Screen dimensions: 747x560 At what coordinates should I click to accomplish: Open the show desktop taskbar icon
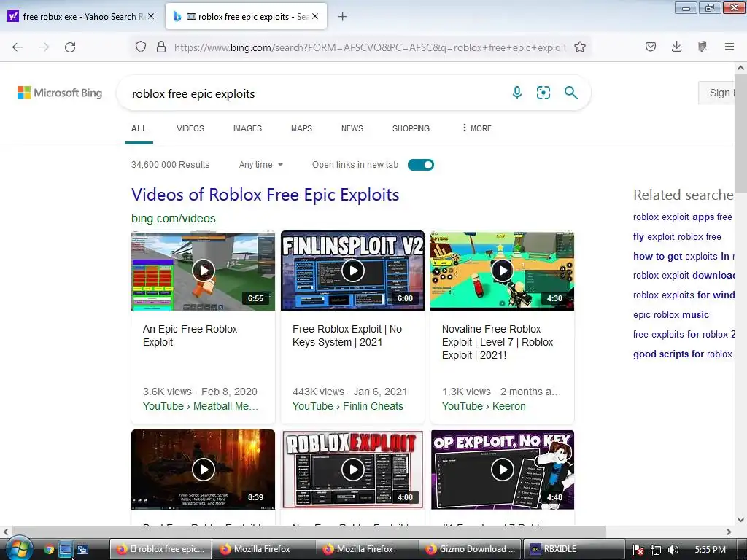(x=65, y=549)
